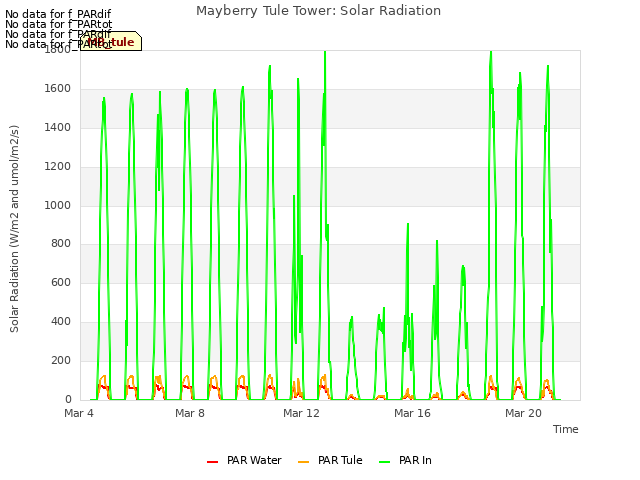This screenshot has width=640, height=480.
Task: Click the PAR Water legend label
Action: pyautogui.click(x=254, y=460)
